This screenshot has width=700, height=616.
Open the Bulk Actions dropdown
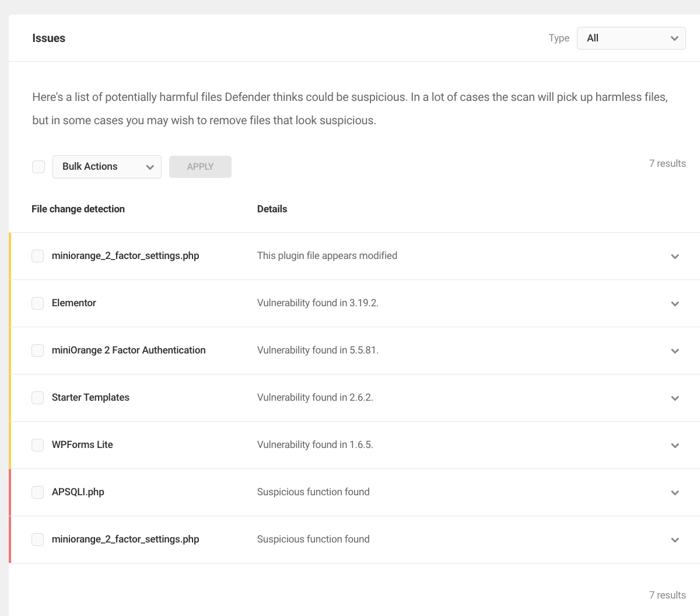click(107, 167)
